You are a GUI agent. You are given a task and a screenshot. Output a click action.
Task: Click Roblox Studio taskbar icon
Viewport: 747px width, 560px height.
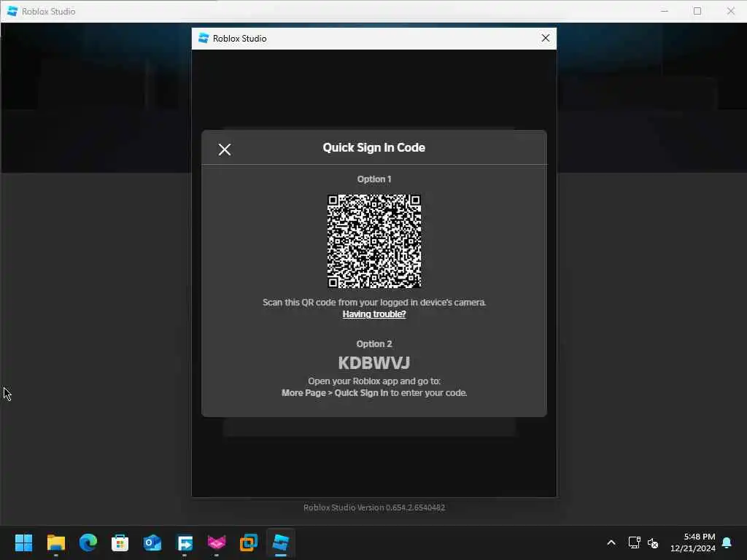click(281, 542)
